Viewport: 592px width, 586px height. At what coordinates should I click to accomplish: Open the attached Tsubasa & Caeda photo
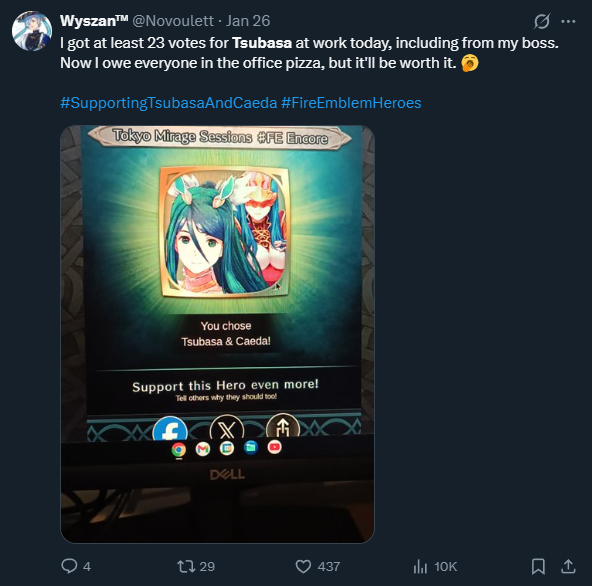[217, 334]
